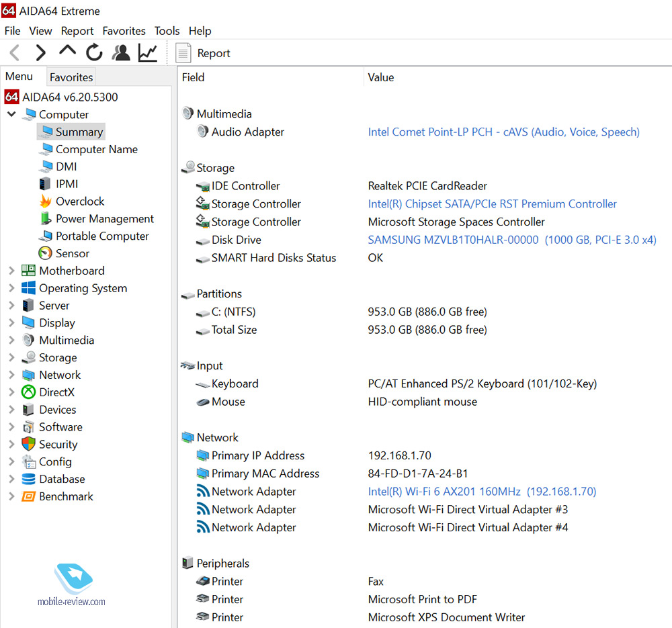
Task: Click the IPMI server icon
Action: tap(45, 184)
